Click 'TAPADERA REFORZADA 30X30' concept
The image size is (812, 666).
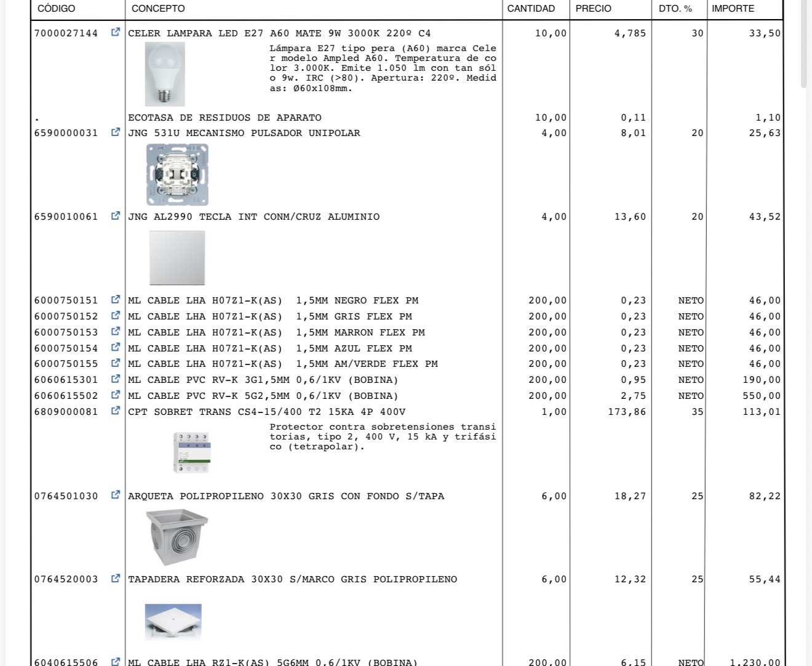click(293, 579)
